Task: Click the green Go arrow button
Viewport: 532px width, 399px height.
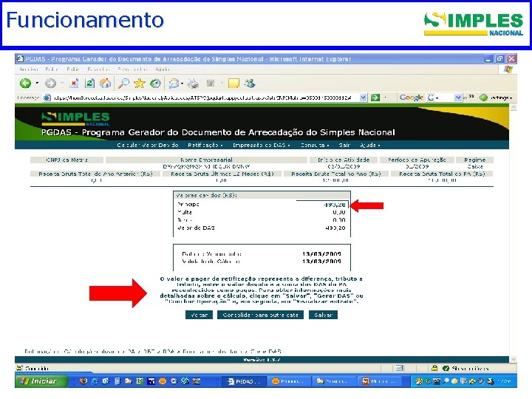Action: click(x=375, y=98)
